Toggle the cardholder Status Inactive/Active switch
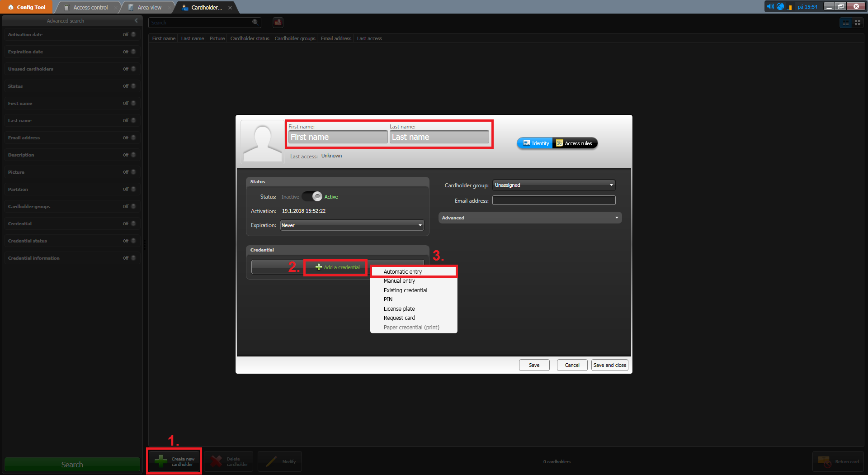 pos(312,197)
